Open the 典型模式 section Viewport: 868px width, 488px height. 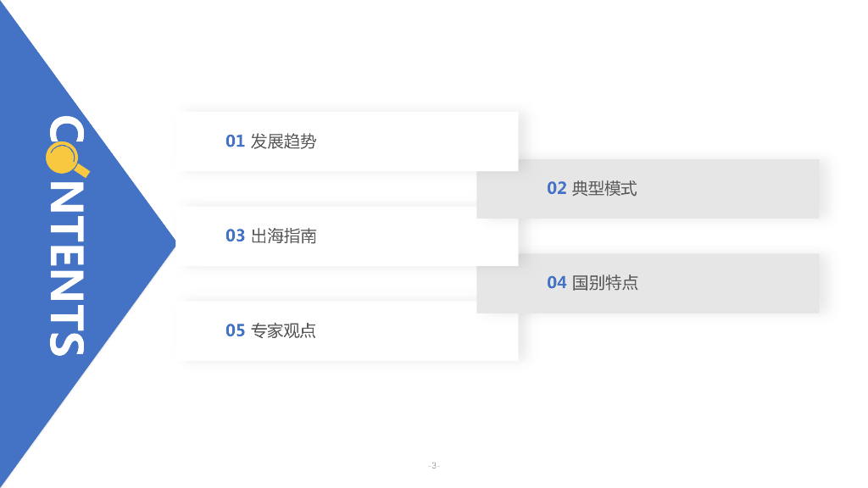click(x=604, y=189)
